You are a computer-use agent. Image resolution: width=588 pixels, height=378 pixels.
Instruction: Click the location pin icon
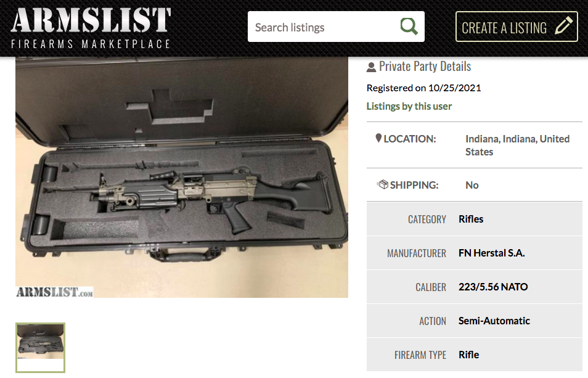[378, 139]
